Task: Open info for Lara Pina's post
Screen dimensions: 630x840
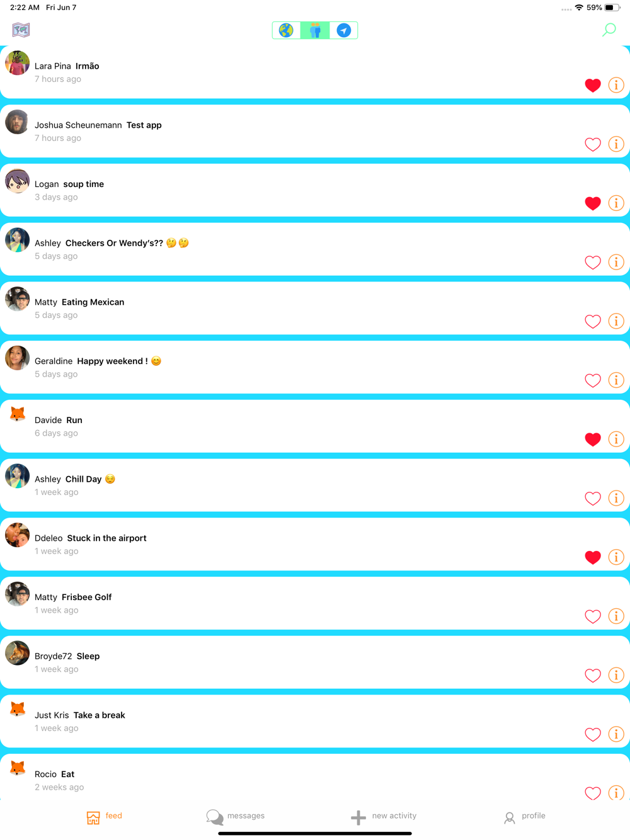Action: pos(616,85)
